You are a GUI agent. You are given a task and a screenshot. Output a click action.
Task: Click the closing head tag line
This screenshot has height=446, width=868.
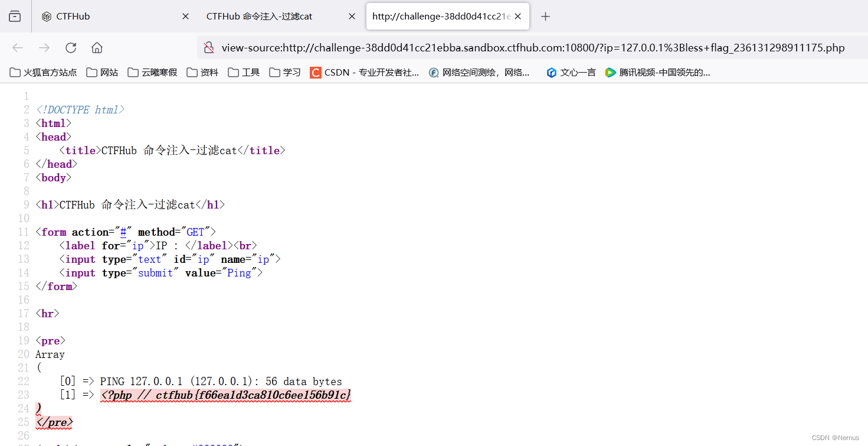56,164
